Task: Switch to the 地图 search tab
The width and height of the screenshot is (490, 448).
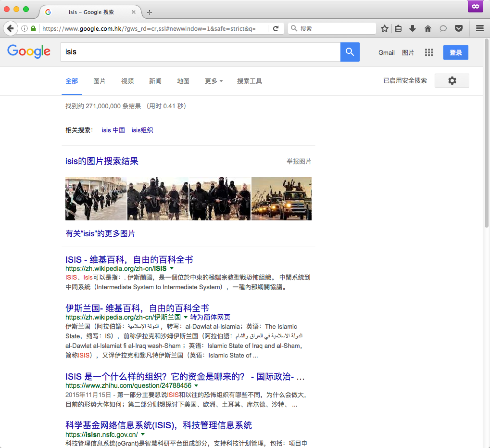Action: click(183, 81)
